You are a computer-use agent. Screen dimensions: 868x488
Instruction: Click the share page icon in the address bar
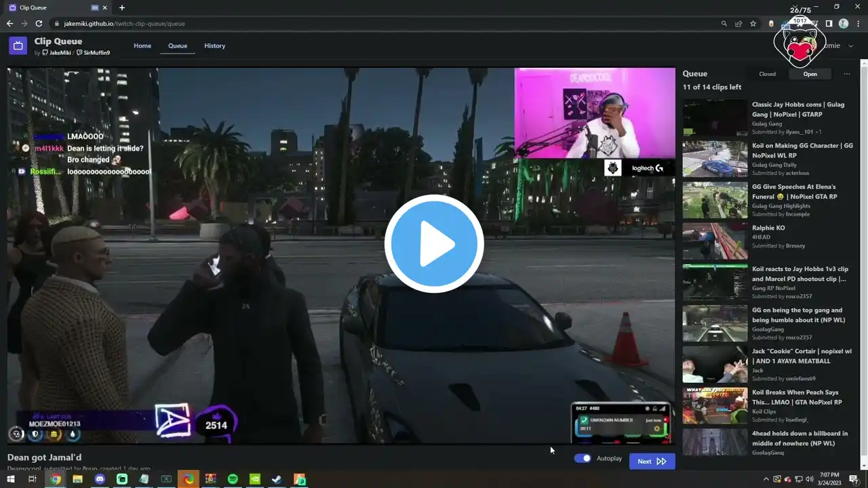point(738,24)
